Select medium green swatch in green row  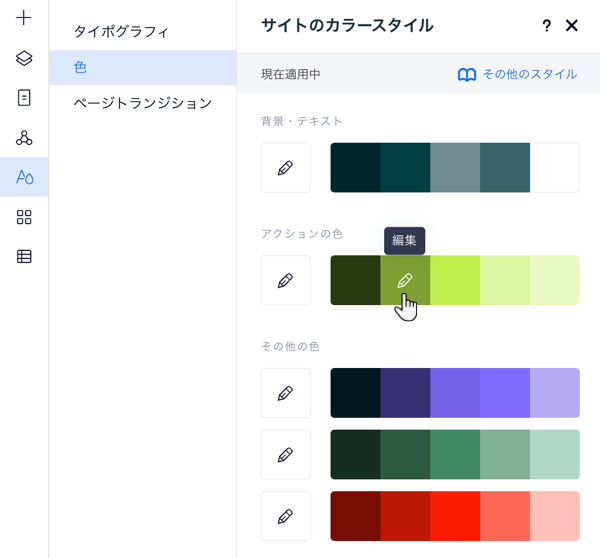[455, 454]
